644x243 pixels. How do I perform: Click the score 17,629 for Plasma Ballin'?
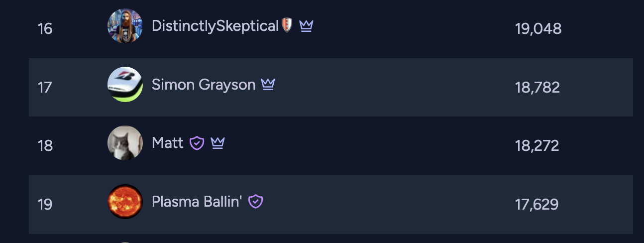pos(537,205)
